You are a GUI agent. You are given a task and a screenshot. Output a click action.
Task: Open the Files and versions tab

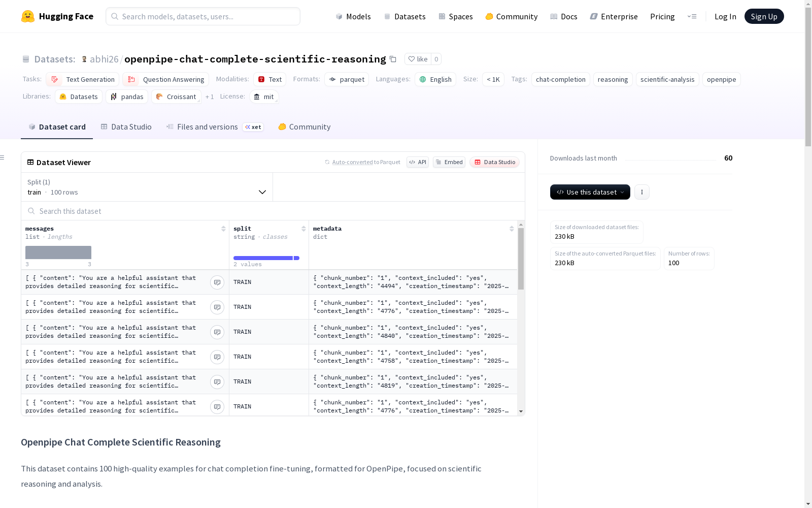click(x=215, y=127)
